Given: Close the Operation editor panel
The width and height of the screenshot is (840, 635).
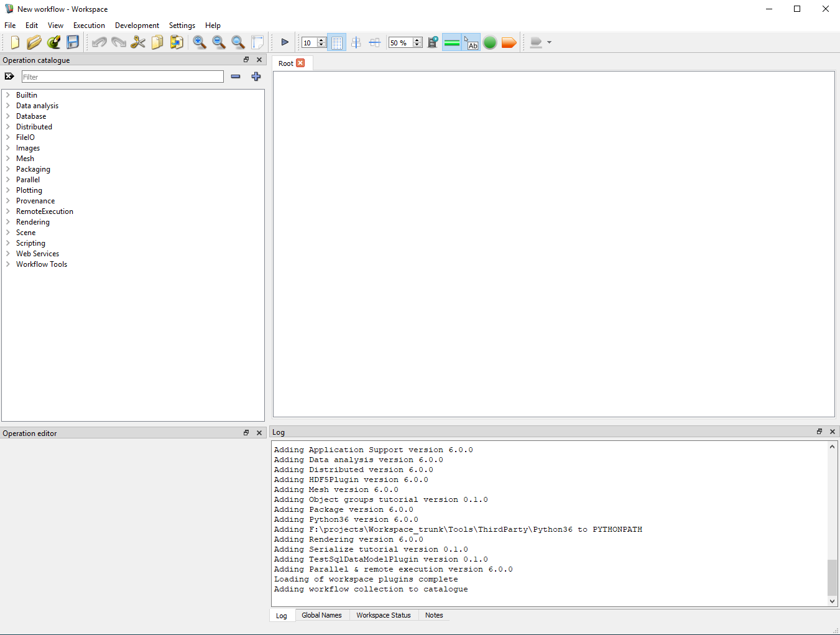Looking at the screenshot, I should (259, 433).
